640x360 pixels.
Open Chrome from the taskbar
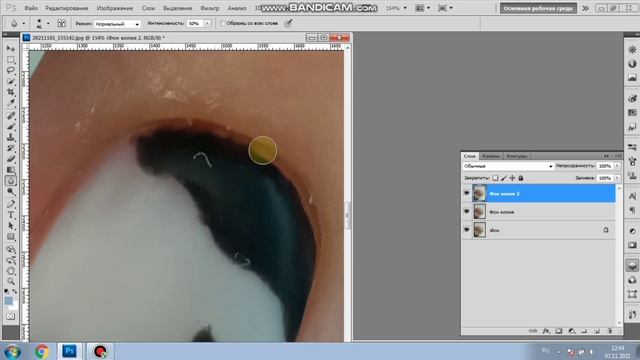(x=42, y=351)
